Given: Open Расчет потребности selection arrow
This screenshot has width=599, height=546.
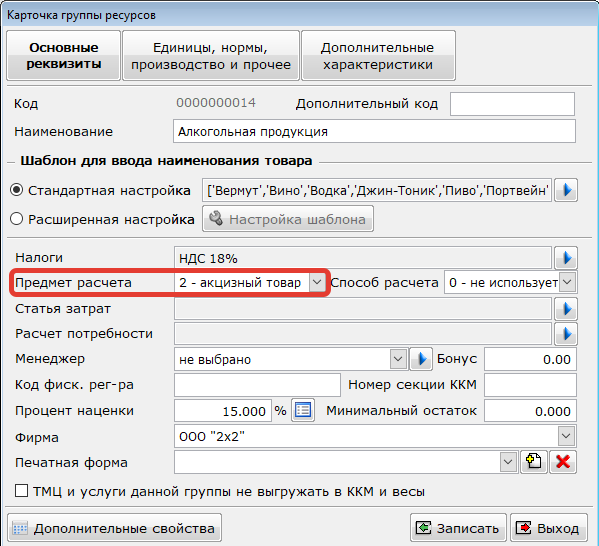Looking at the screenshot, I should click(x=566, y=334).
